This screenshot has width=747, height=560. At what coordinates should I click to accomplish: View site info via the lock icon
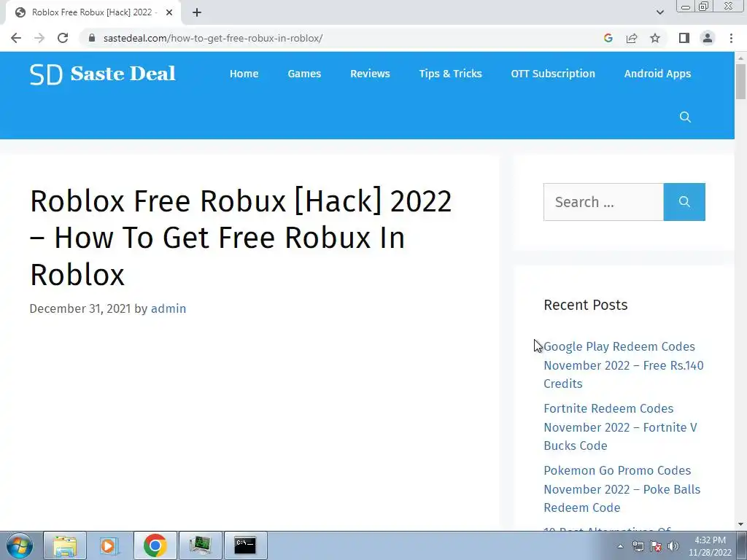pos(92,38)
